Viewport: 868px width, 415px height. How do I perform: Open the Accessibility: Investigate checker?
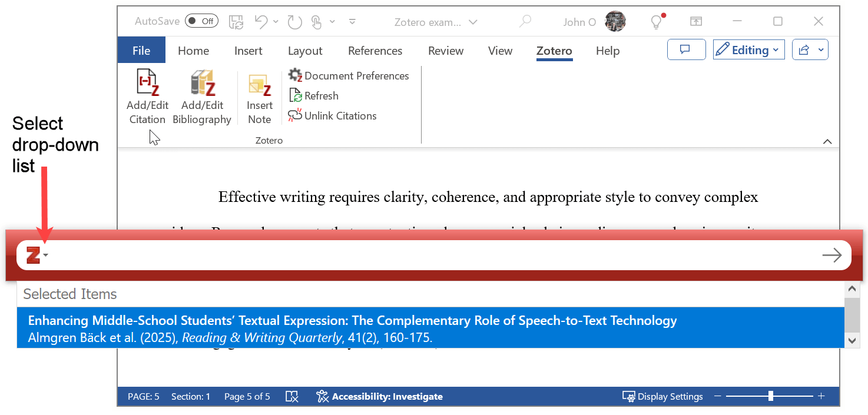(x=379, y=396)
